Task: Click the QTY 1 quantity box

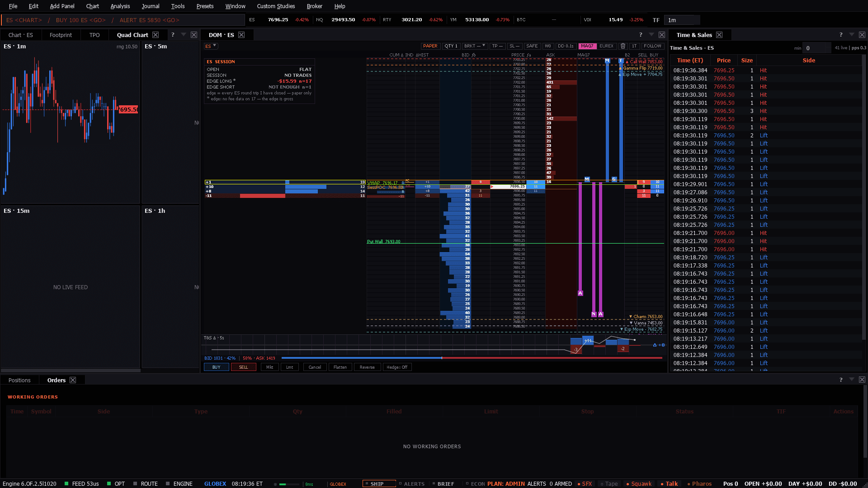Action: pos(451,46)
